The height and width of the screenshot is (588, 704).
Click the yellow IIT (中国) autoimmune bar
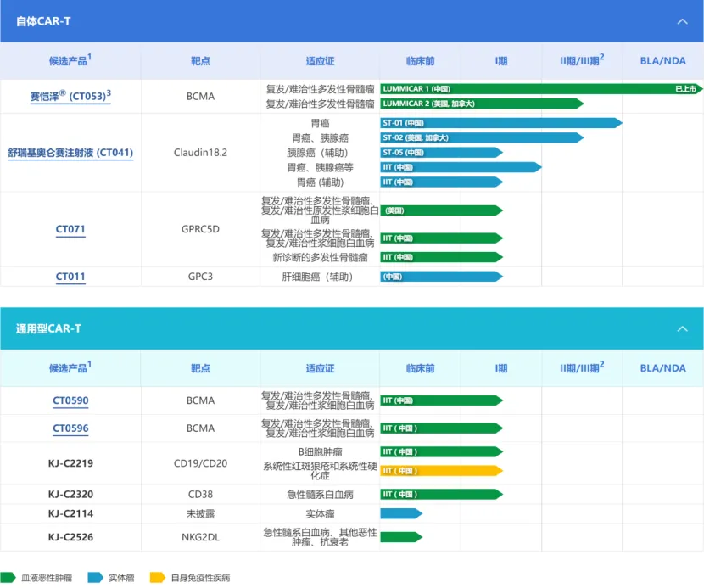(441, 470)
